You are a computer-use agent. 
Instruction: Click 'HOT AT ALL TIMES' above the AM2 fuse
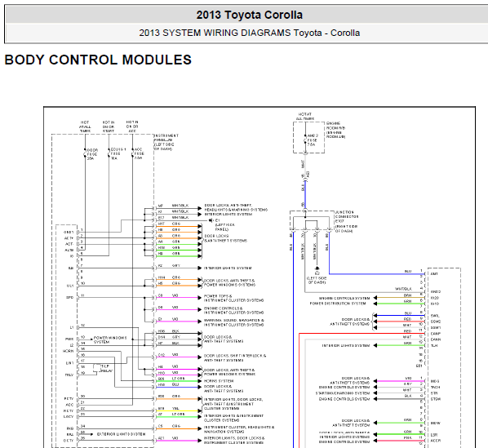(x=305, y=117)
